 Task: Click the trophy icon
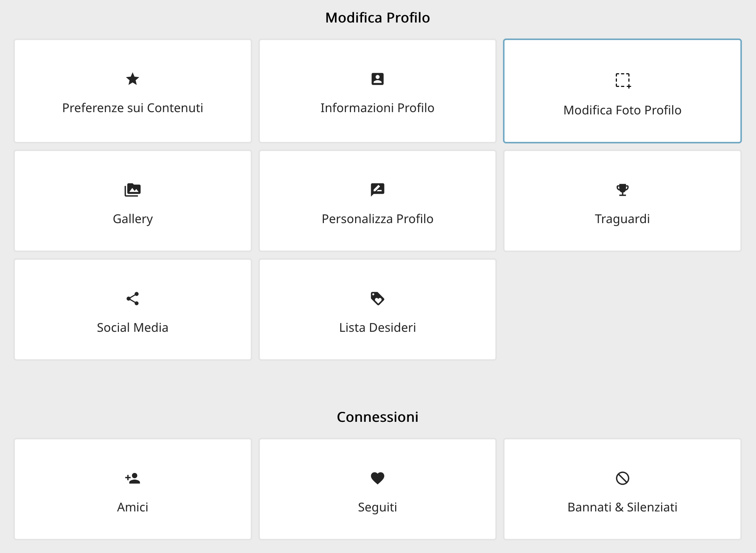point(623,190)
